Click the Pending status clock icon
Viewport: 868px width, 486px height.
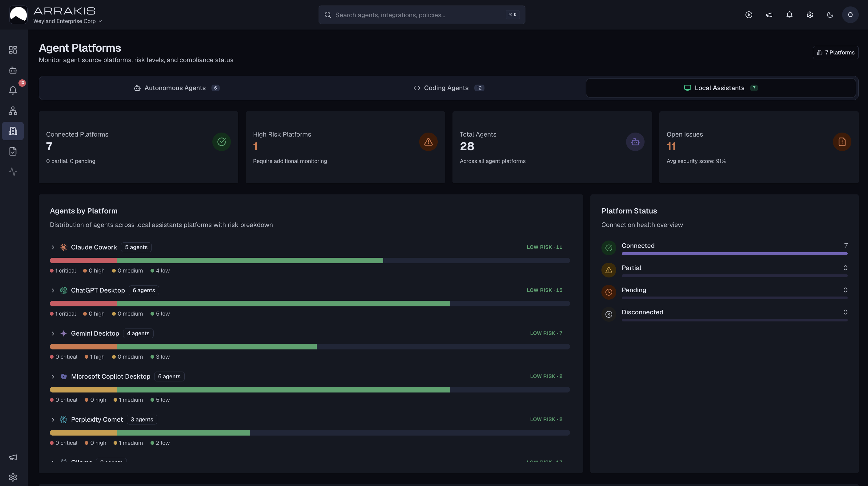609,292
